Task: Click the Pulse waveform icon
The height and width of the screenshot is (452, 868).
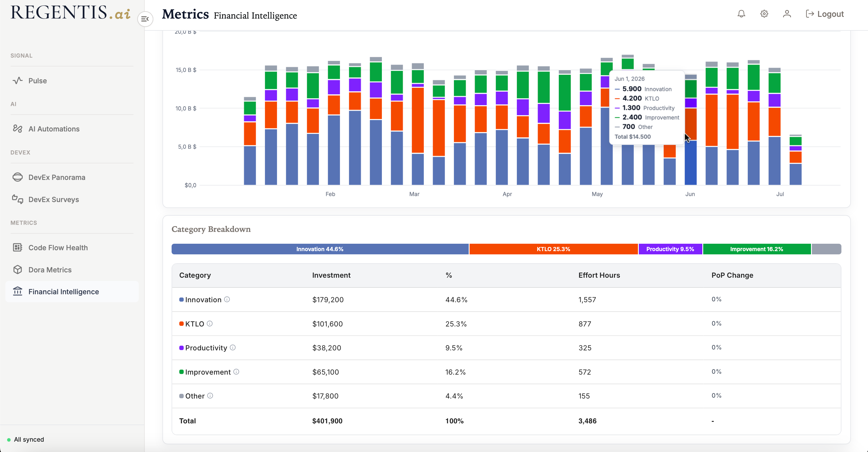Action: tap(17, 81)
